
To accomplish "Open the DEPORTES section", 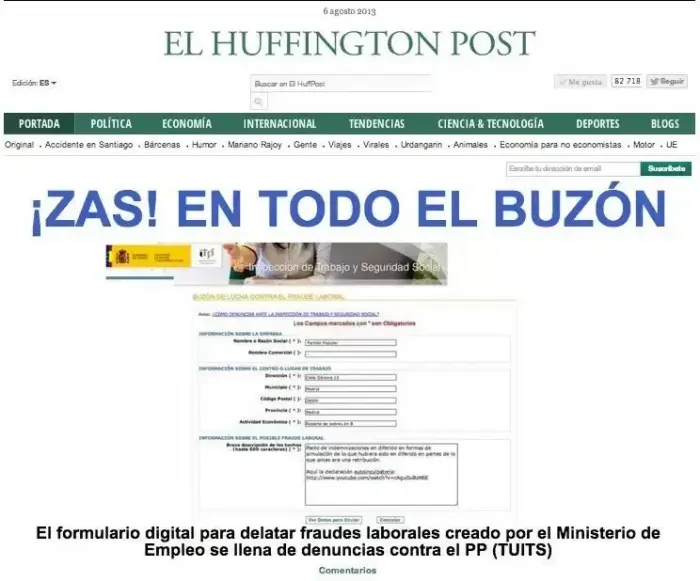I will pos(597,124).
